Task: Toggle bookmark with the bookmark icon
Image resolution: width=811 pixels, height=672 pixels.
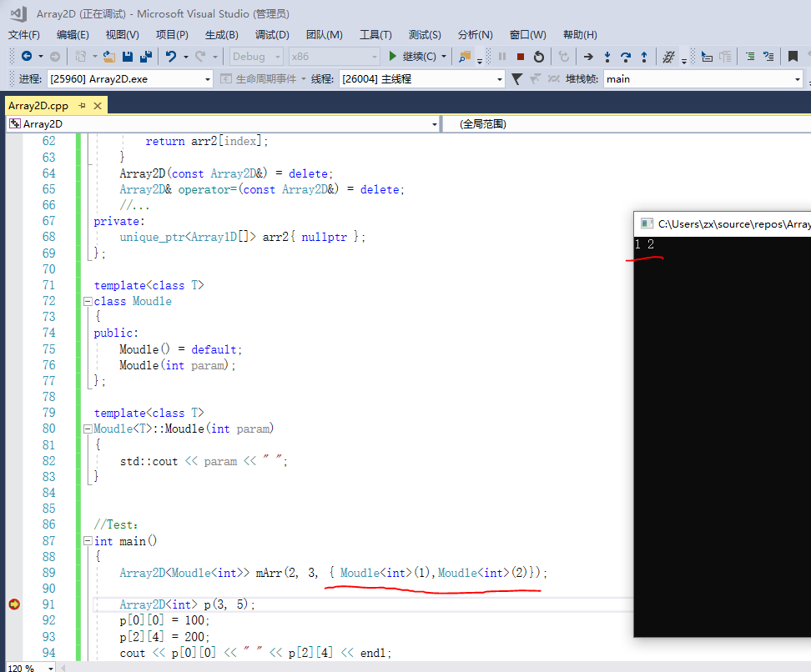Action: click(793, 57)
